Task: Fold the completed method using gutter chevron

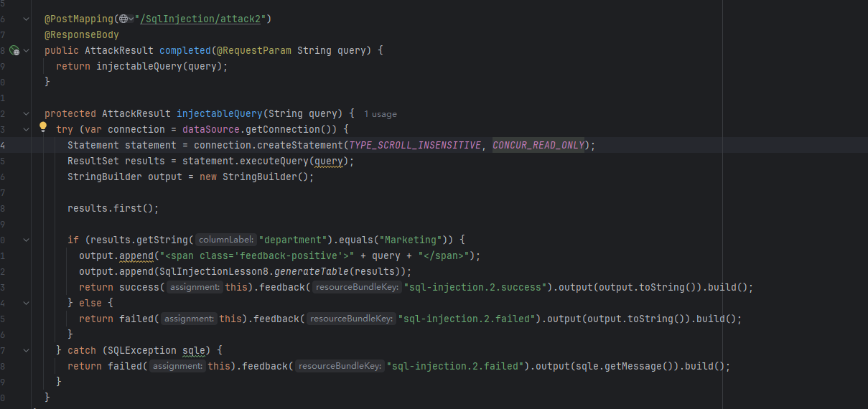Action: pyautogui.click(x=27, y=50)
